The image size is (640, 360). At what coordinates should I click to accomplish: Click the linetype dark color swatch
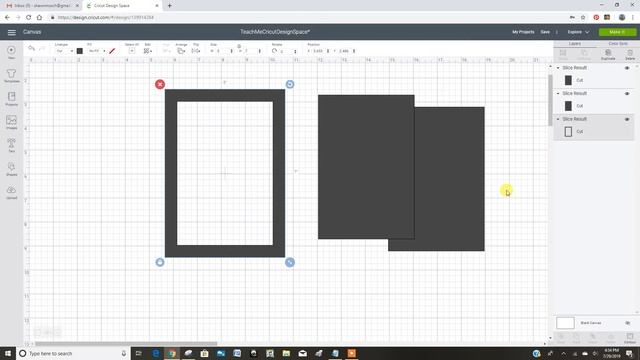(80, 51)
